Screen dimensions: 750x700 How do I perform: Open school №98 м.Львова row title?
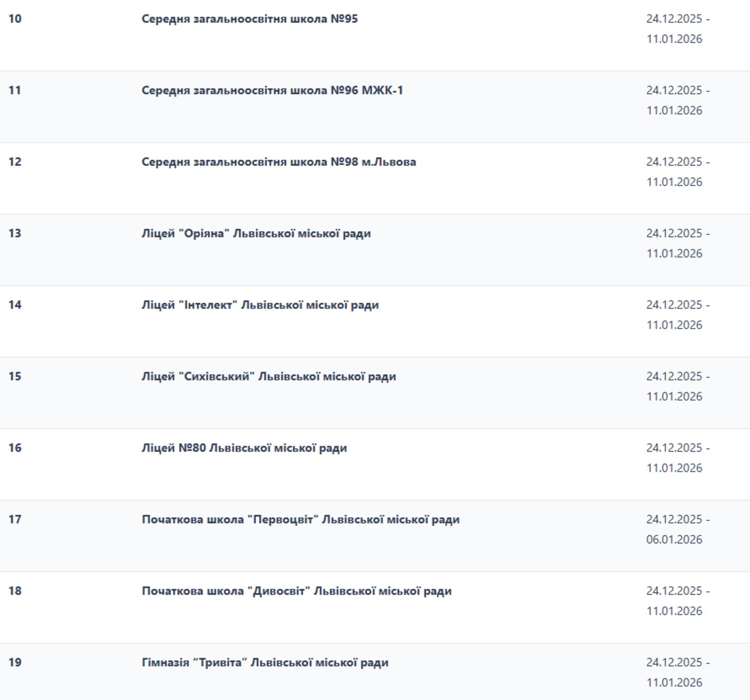279,162
